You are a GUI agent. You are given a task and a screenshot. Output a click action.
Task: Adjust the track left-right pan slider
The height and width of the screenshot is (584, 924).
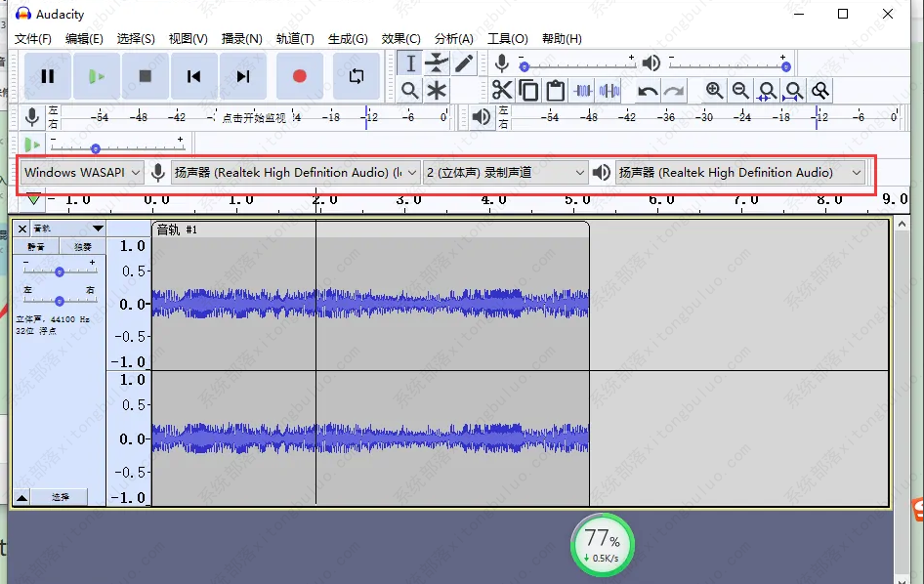point(60,301)
